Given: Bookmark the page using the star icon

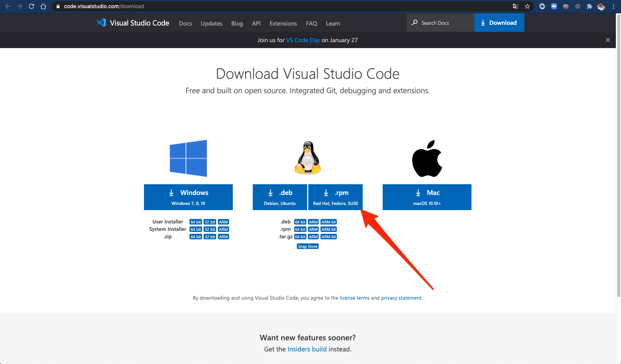Looking at the screenshot, I should click(x=527, y=6).
